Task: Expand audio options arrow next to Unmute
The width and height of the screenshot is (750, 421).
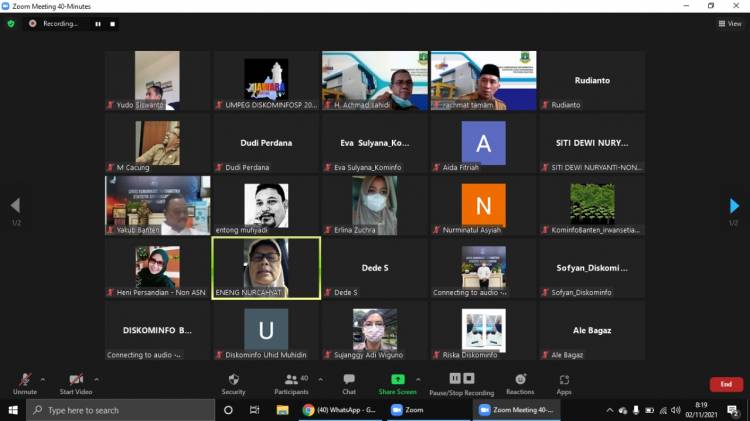Action: tap(43, 380)
